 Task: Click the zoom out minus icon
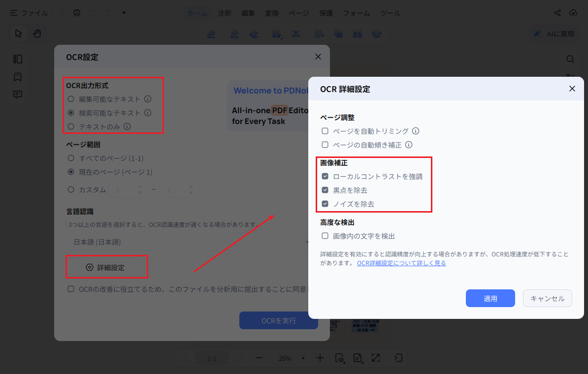pyautogui.click(x=259, y=358)
